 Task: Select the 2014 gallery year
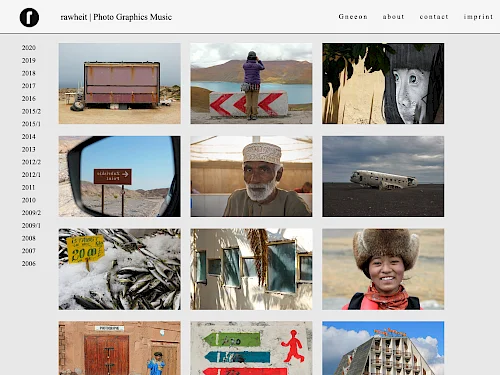[29, 136]
